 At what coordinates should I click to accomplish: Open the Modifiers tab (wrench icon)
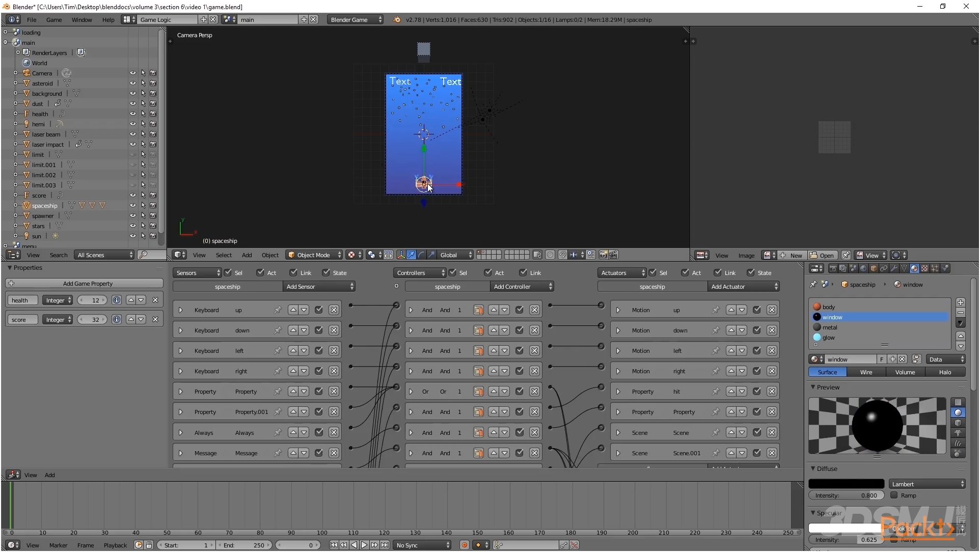894,268
